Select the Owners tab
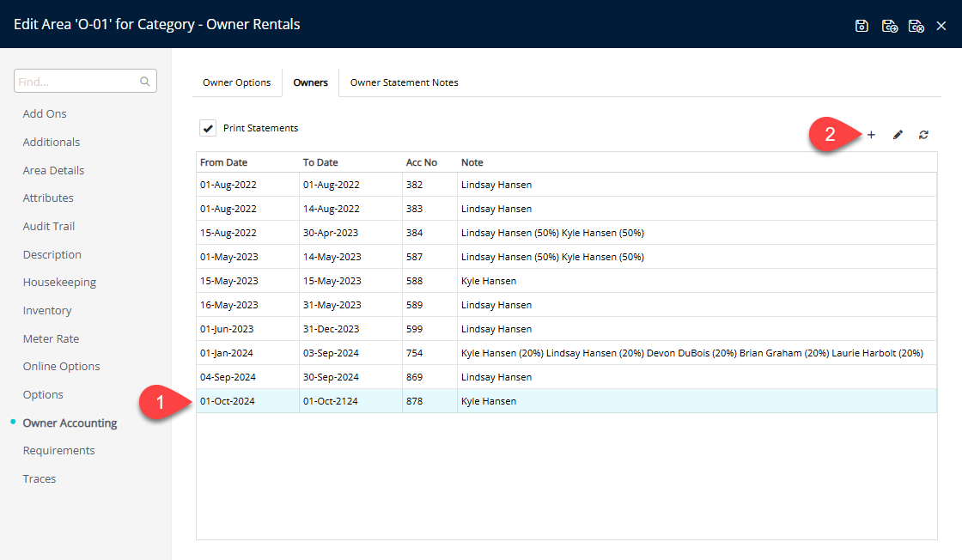The image size is (962, 560). [x=310, y=82]
